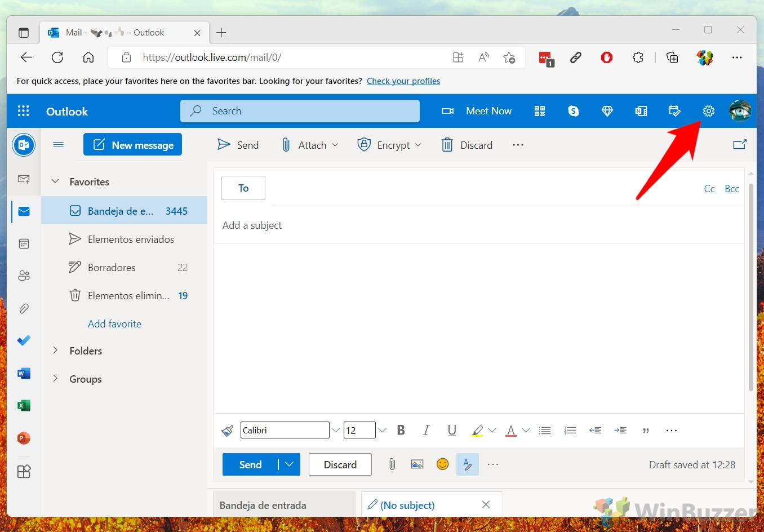Image resolution: width=764 pixels, height=532 pixels.
Task: Open the Premium diamond icon
Action: [x=607, y=111]
